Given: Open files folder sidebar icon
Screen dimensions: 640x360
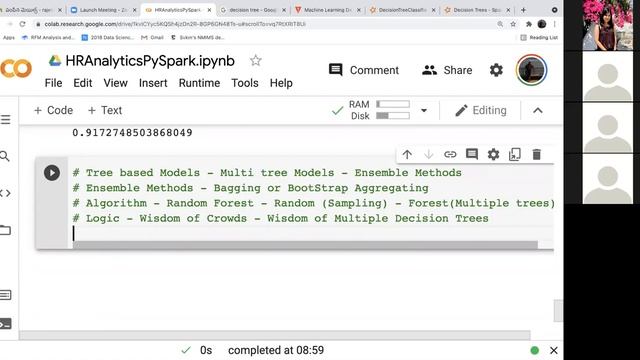Looking at the screenshot, I should point(5,230).
